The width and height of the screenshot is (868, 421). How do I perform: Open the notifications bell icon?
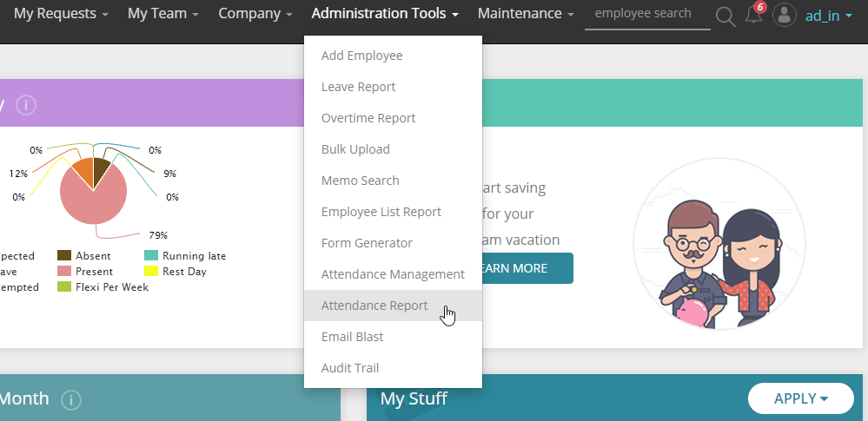(753, 15)
